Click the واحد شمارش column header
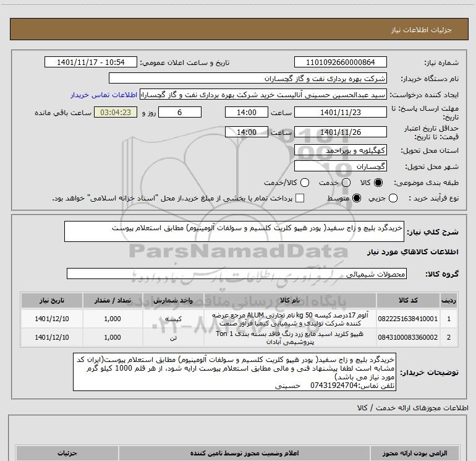The image size is (476, 461). (x=173, y=300)
